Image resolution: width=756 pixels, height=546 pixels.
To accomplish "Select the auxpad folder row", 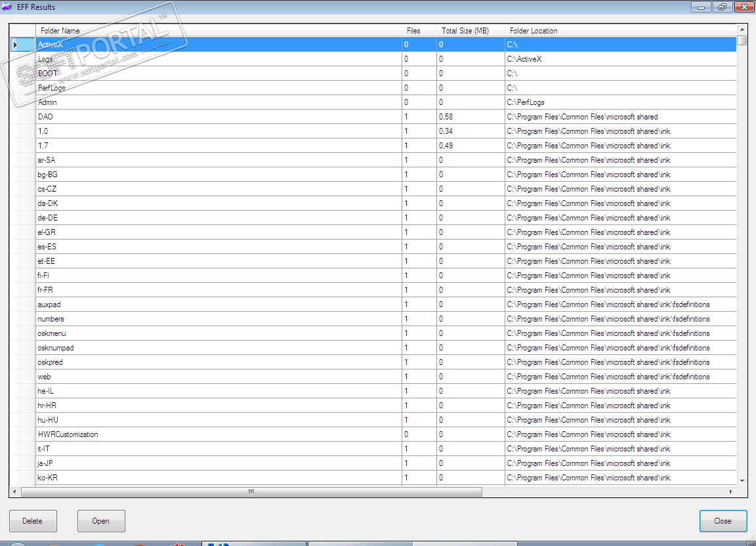I will point(373,305).
